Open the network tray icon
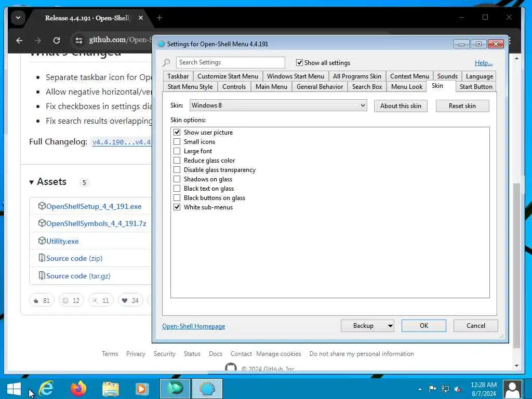532x399 pixels. pos(445,389)
